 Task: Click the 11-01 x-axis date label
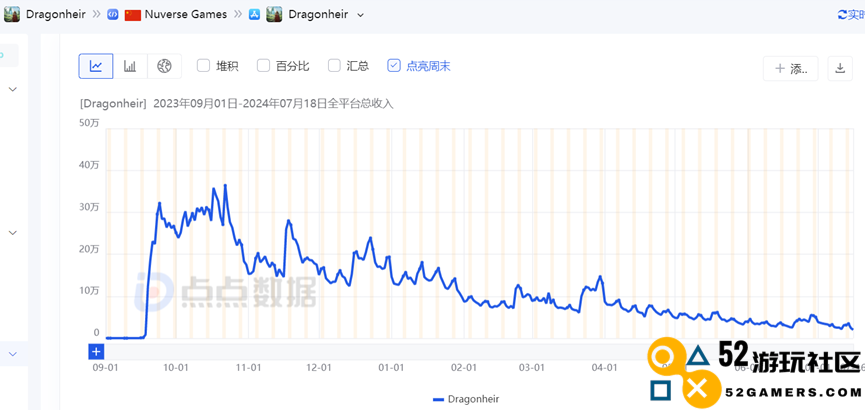tap(248, 367)
